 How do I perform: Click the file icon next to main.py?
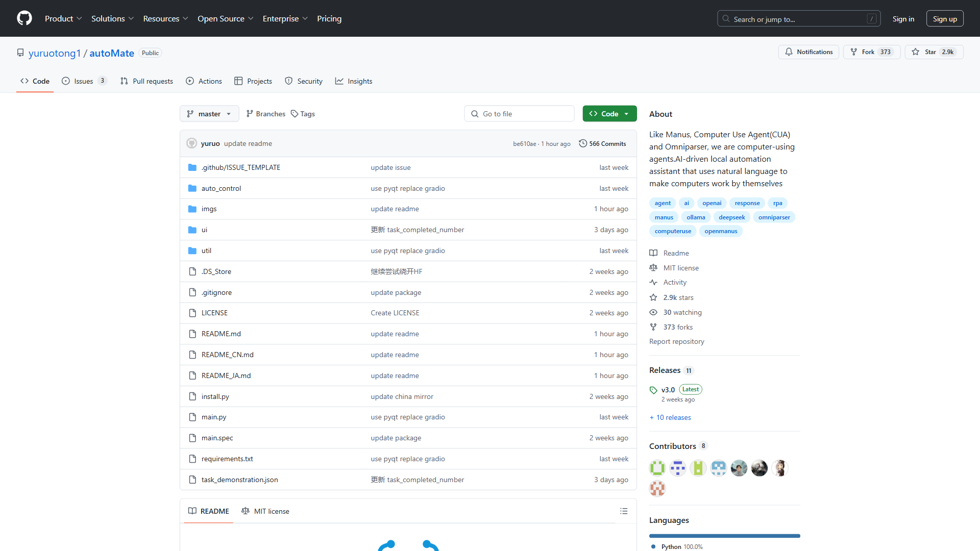pos(192,417)
